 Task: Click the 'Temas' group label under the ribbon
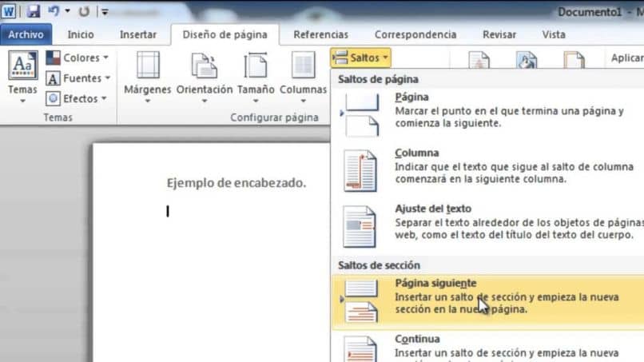coord(58,117)
